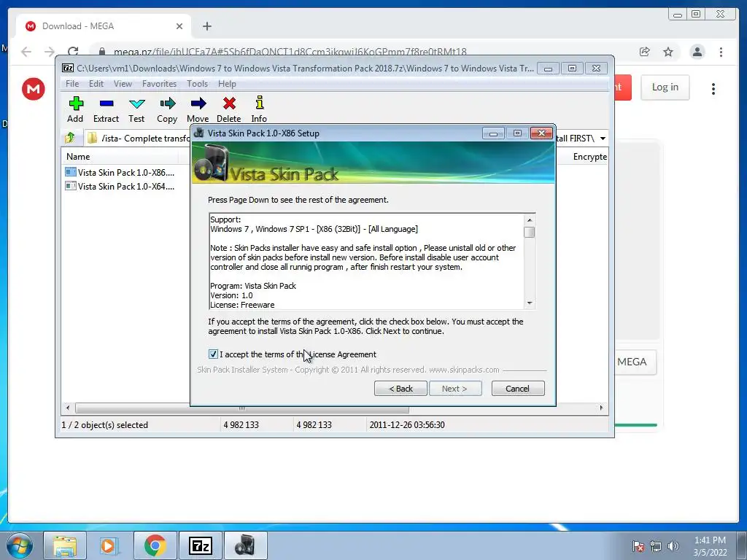The width and height of the screenshot is (747, 560).
Task: Bookmark this page with the star icon
Action: point(668,52)
